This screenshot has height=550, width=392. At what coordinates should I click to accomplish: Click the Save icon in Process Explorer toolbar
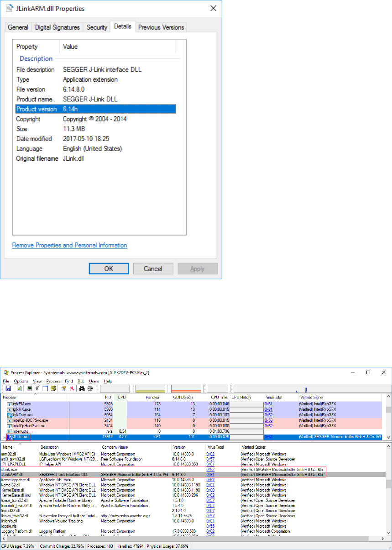point(8,388)
